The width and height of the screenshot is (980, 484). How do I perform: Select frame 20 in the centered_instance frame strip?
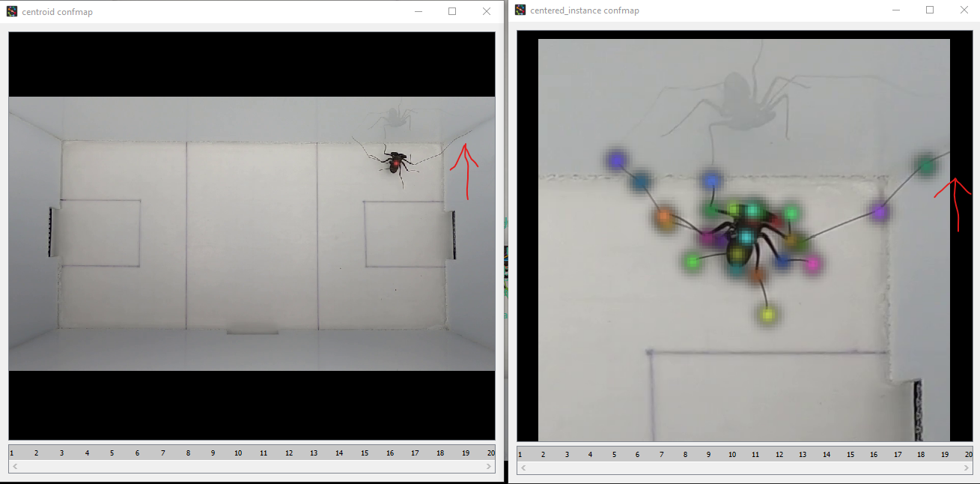(968, 454)
